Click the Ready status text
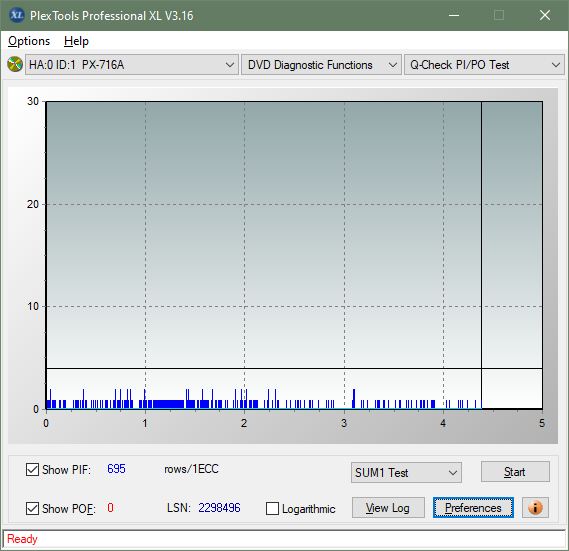Image resolution: width=569 pixels, height=551 pixels. pyautogui.click(x=22, y=539)
